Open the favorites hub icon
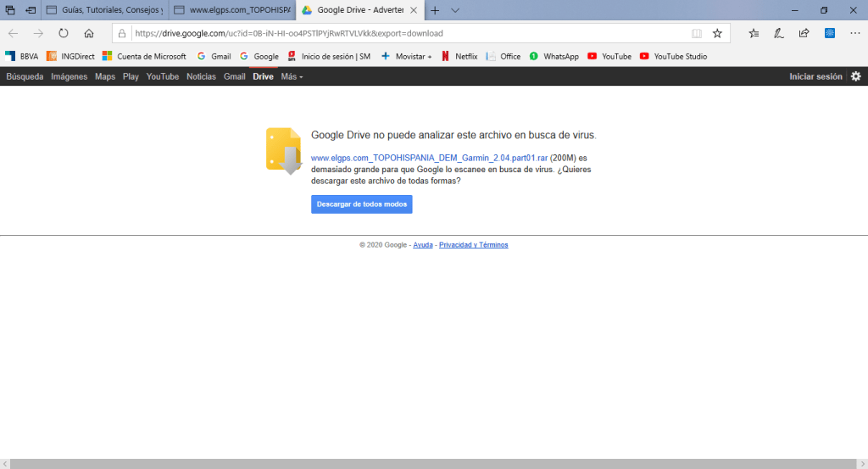Viewport: 868px width, 469px height. 754,33
